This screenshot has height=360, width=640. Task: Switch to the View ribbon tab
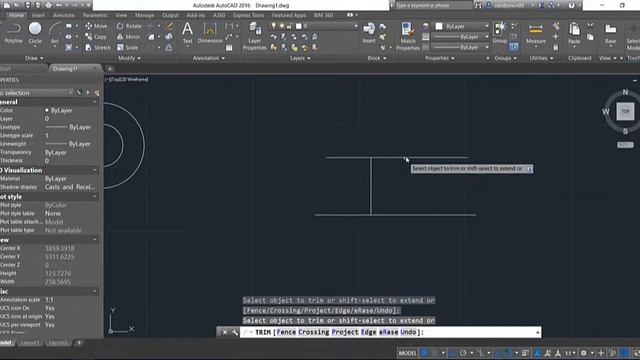(x=121, y=15)
